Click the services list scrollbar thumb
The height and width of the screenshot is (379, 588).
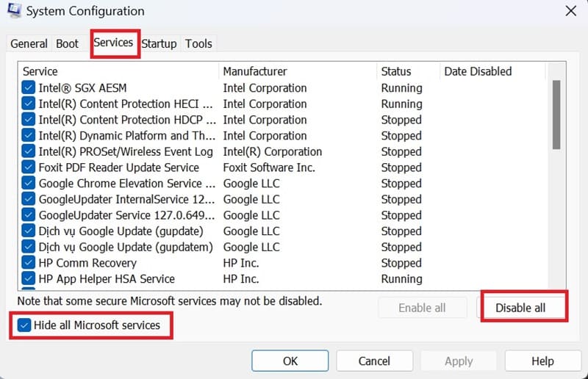(556, 115)
